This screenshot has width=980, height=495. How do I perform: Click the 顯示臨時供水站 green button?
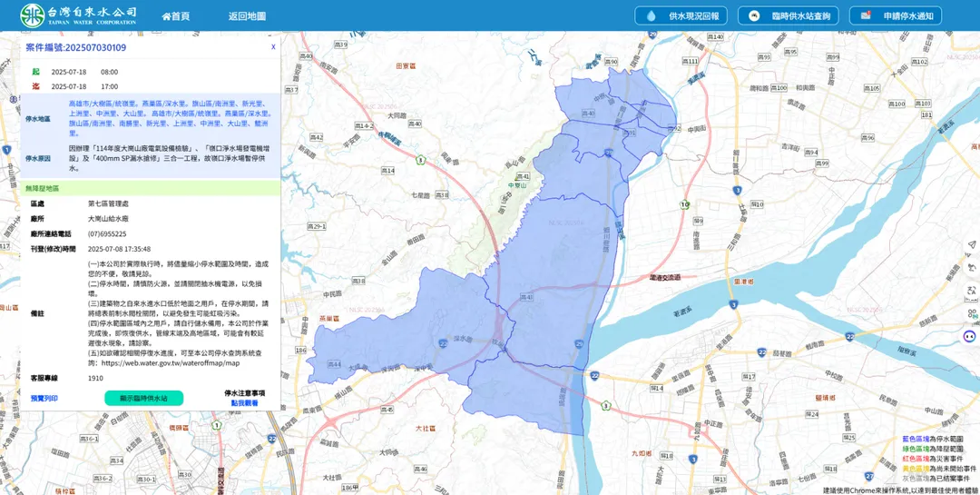pos(143,398)
